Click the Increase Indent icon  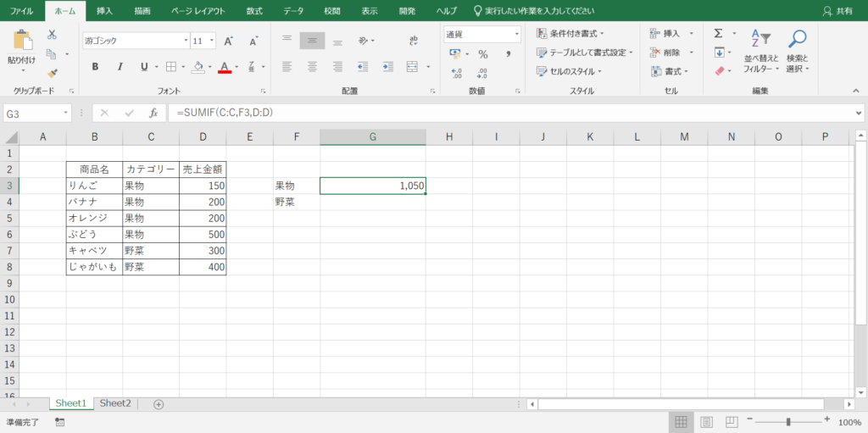pos(388,66)
